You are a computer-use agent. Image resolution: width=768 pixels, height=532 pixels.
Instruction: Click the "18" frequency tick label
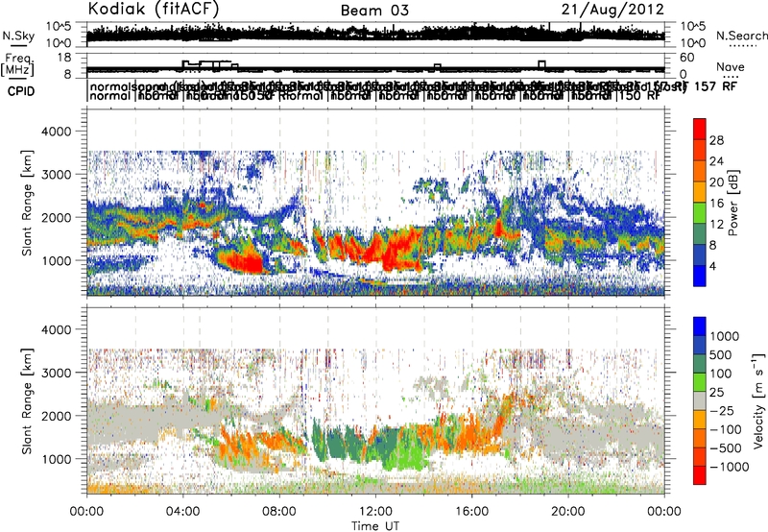pyautogui.click(x=64, y=58)
